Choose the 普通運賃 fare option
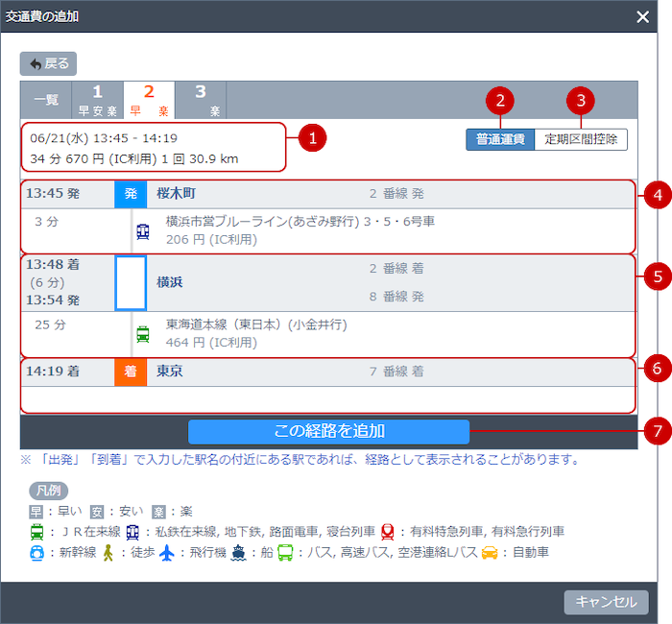This screenshot has width=672, height=624. coord(500,139)
